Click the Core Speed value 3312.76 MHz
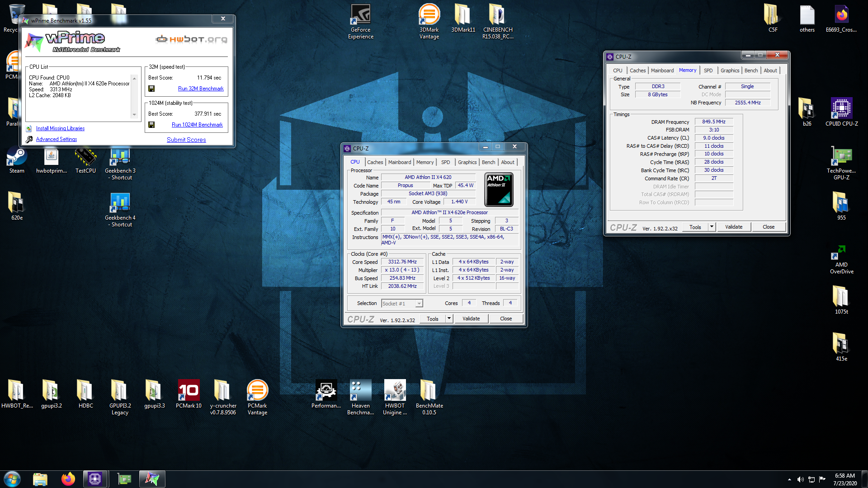This screenshot has width=868, height=488. tap(402, 262)
